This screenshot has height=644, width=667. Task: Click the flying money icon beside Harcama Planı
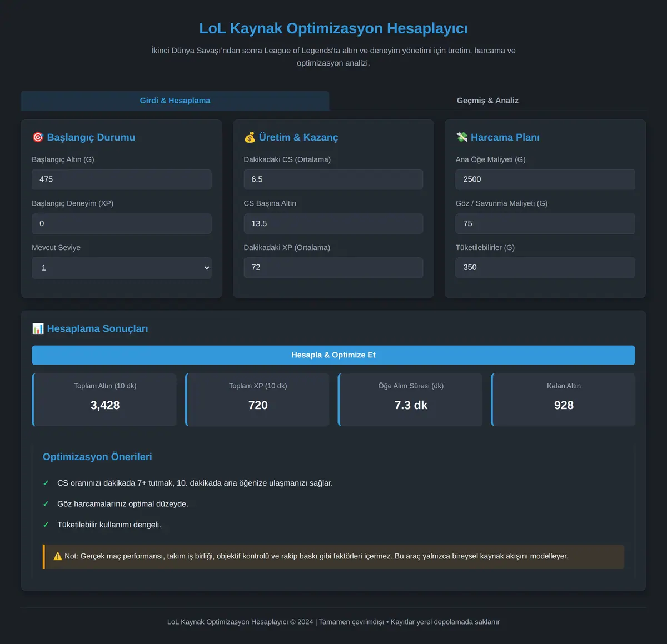coord(461,137)
